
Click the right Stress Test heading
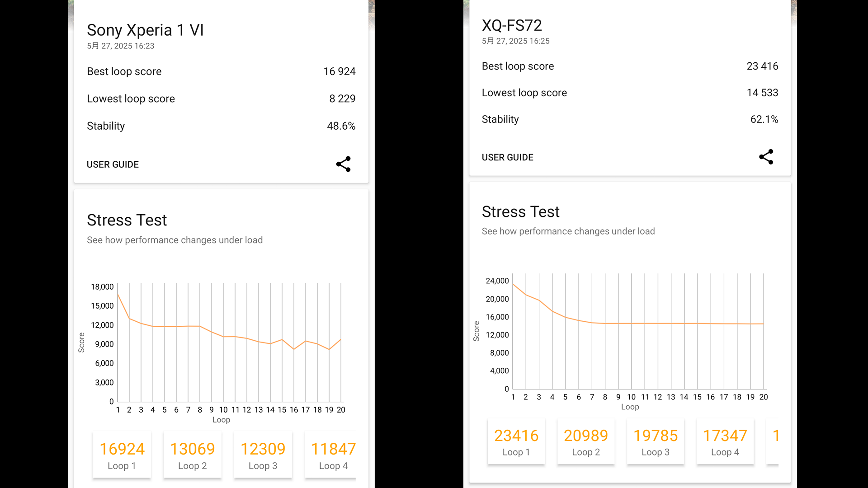(520, 211)
